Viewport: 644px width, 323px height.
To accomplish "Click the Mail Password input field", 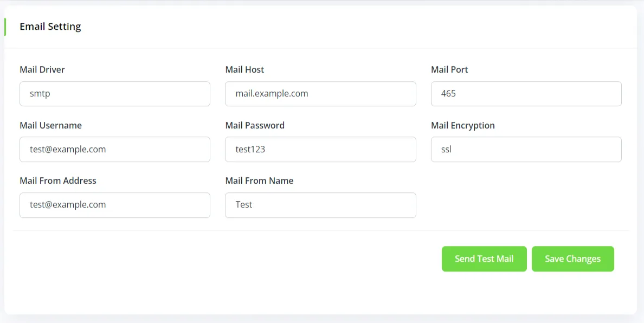I will coord(320,149).
